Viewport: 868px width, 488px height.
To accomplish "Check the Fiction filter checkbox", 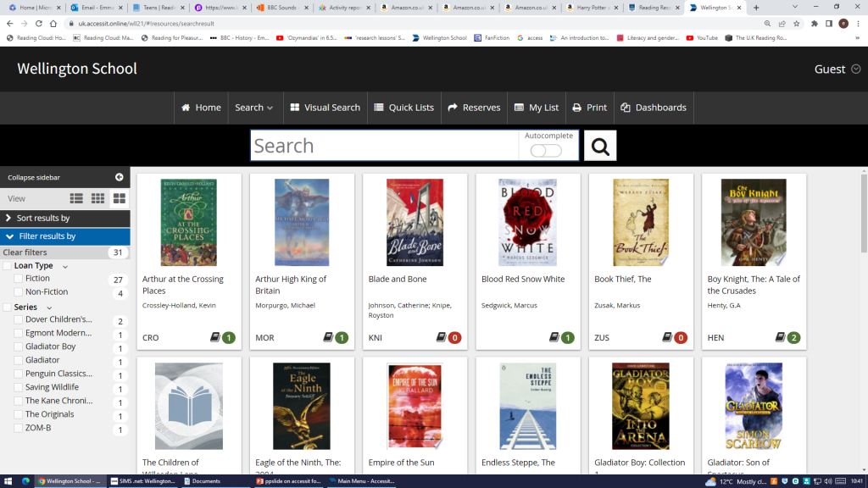I will [x=19, y=279].
